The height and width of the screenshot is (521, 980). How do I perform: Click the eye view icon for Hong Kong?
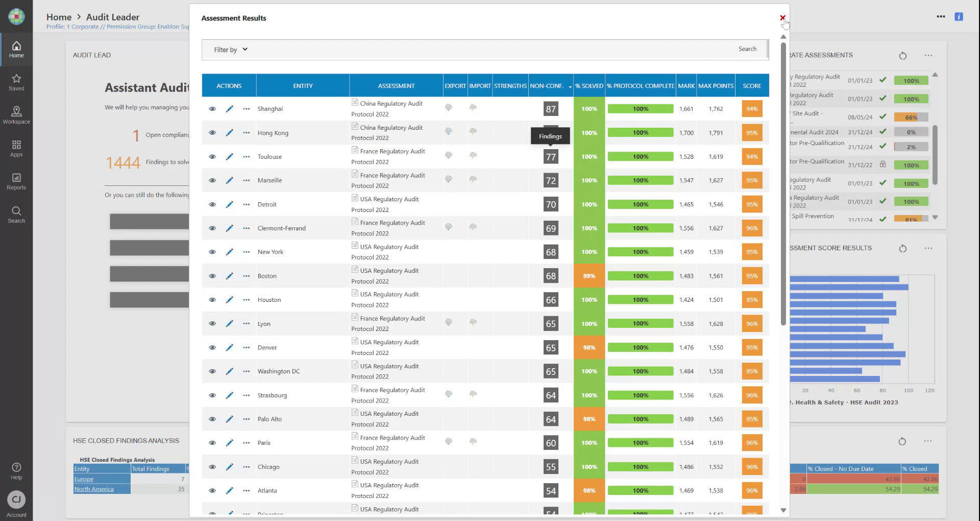[x=212, y=133]
